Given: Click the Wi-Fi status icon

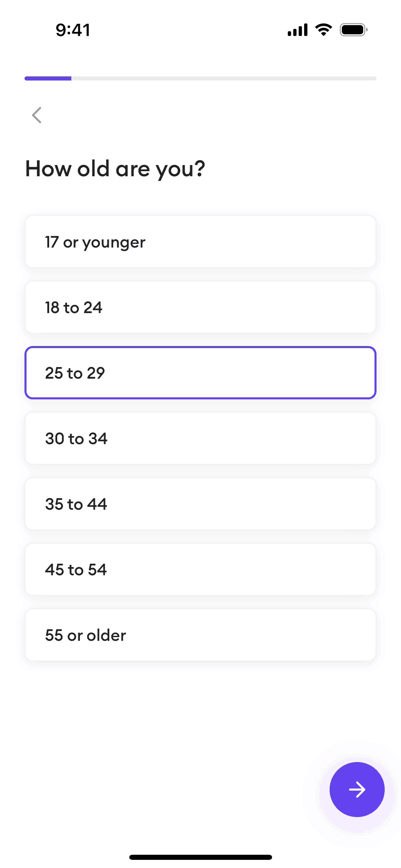Looking at the screenshot, I should [x=324, y=30].
